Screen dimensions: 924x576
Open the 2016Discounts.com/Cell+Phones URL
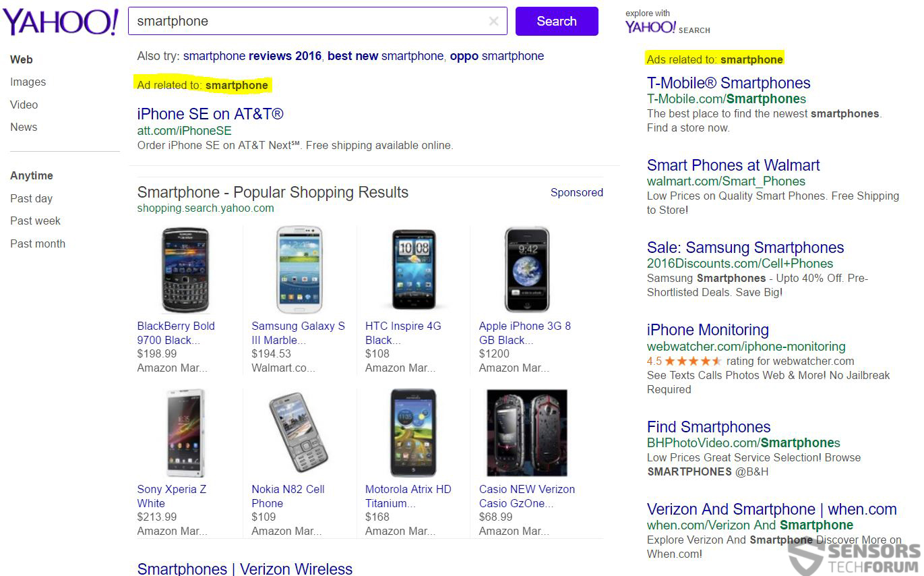click(740, 263)
